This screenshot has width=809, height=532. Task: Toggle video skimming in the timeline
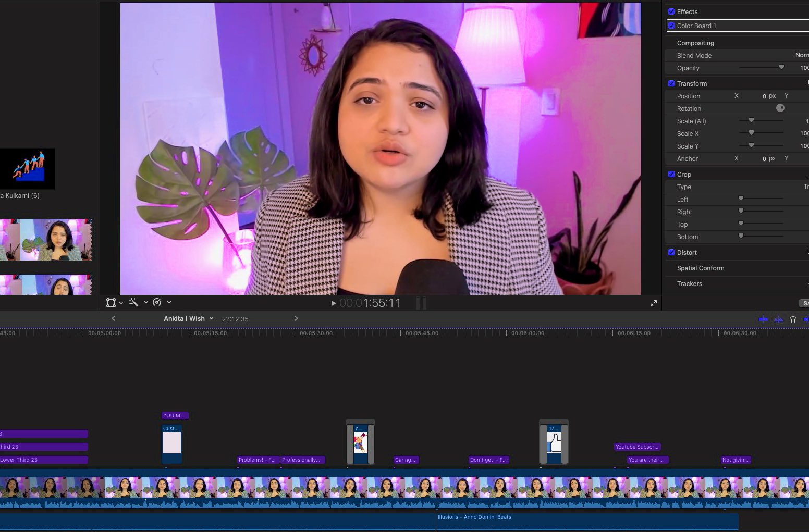pyautogui.click(x=763, y=319)
